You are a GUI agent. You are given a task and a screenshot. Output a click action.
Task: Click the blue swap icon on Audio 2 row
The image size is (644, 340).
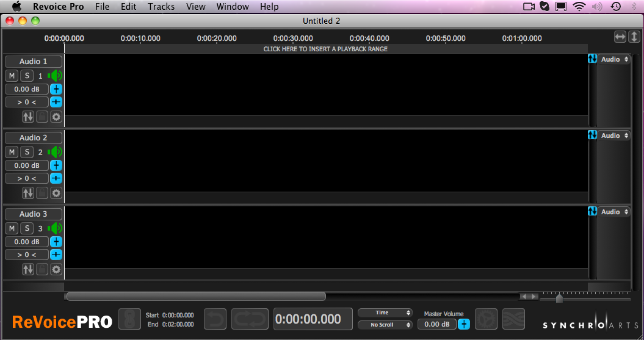pyautogui.click(x=592, y=135)
